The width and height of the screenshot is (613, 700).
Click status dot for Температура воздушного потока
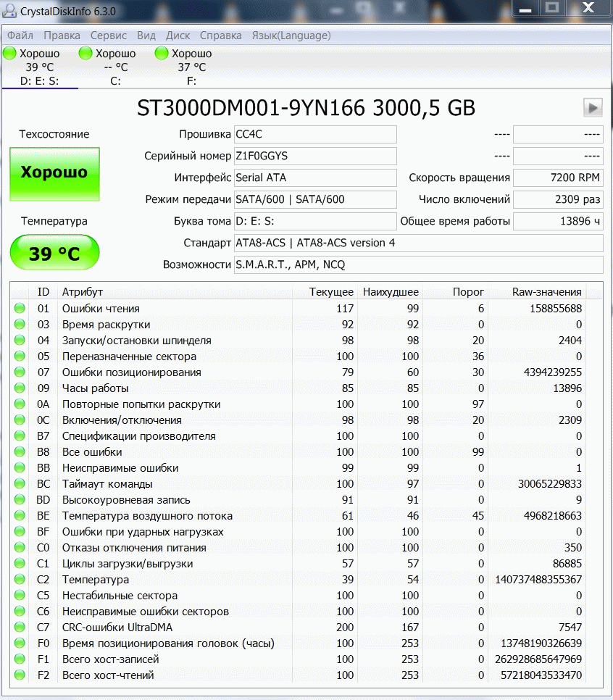[20, 515]
